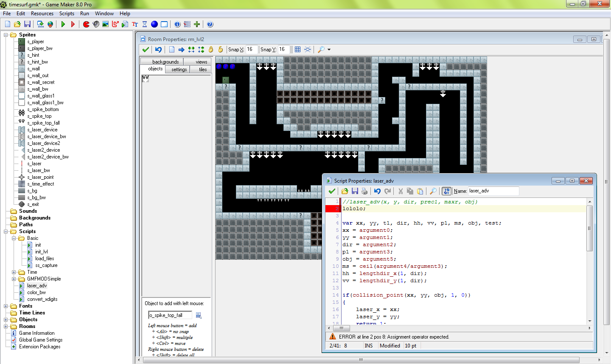Collapse the Scripts folder
Image resolution: width=611 pixels, height=364 pixels.
click(x=6, y=231)
